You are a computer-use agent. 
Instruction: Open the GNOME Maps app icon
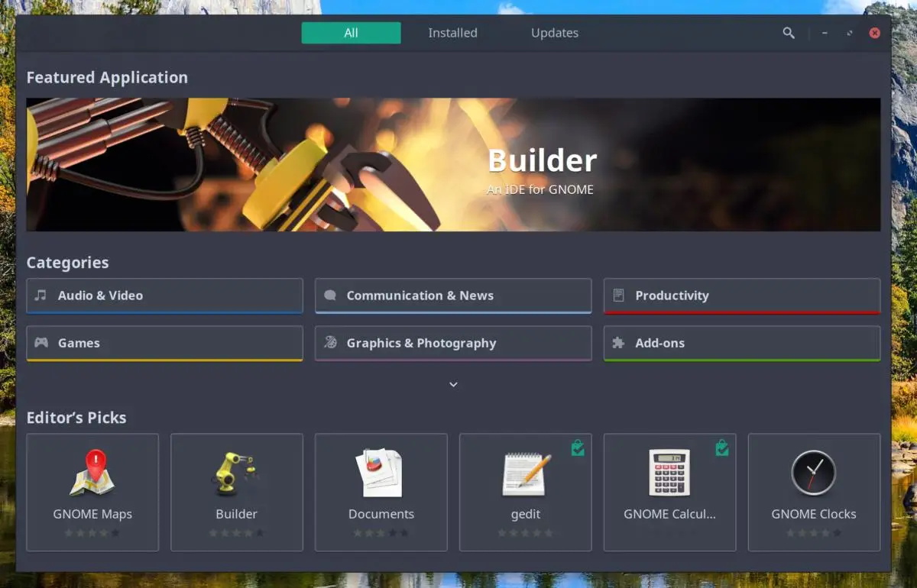click(x=92, y=473)
